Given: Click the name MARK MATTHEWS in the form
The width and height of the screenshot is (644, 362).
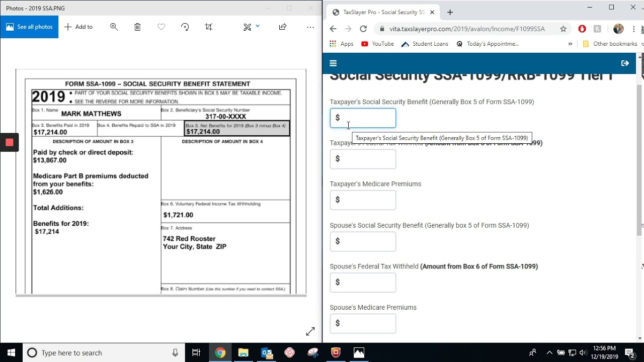Looking at the screenshot, I should (x=91, y=114).
